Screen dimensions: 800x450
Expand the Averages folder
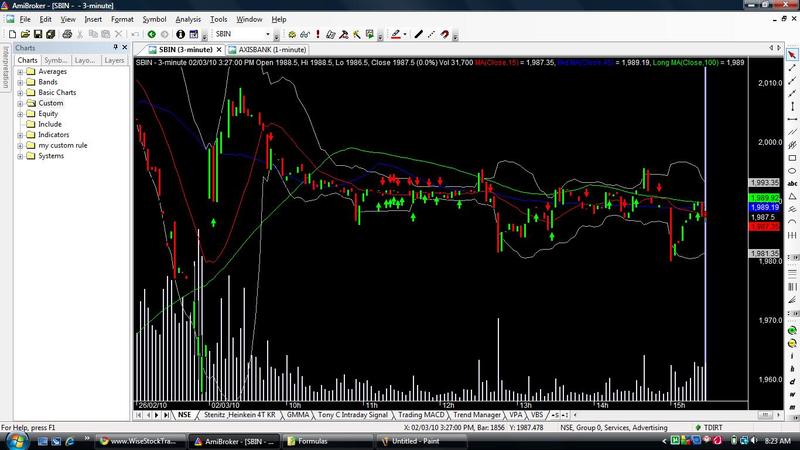(20, 72)
